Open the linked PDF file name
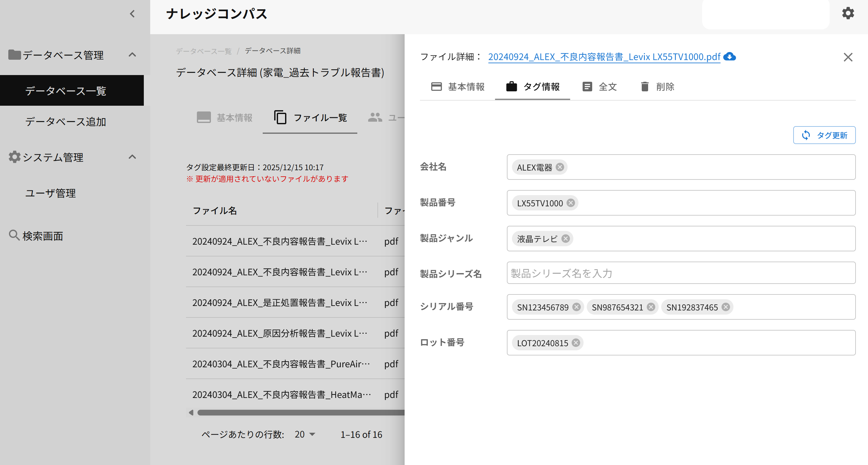The width and height of the screenshot is (868, 465). (604, 57)
